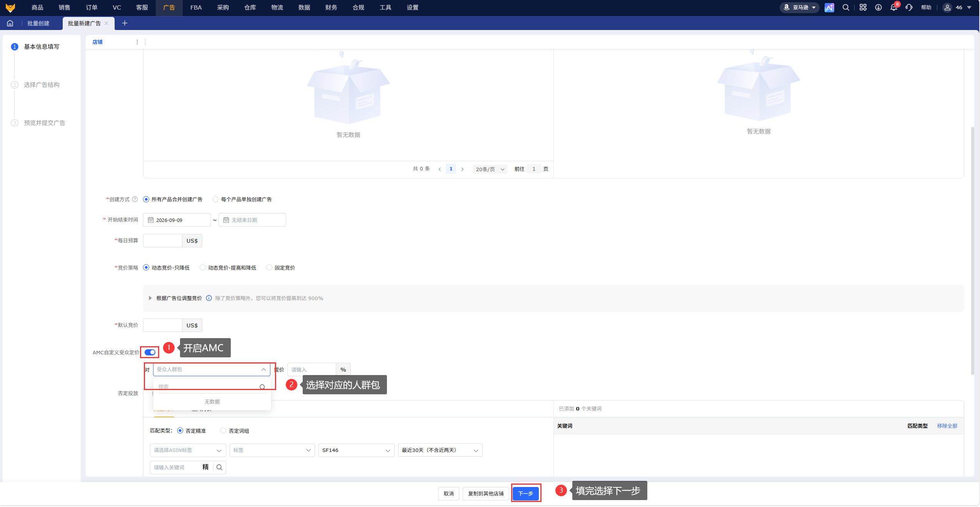This screenshot has width=980, height=507.
Task: Open the download center icon
Action: [878, 8]
